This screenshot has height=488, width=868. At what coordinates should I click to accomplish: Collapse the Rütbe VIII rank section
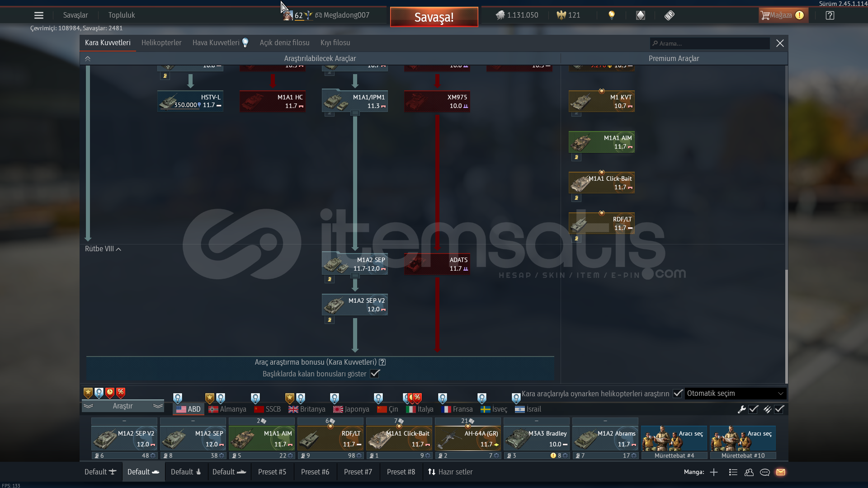103,249
